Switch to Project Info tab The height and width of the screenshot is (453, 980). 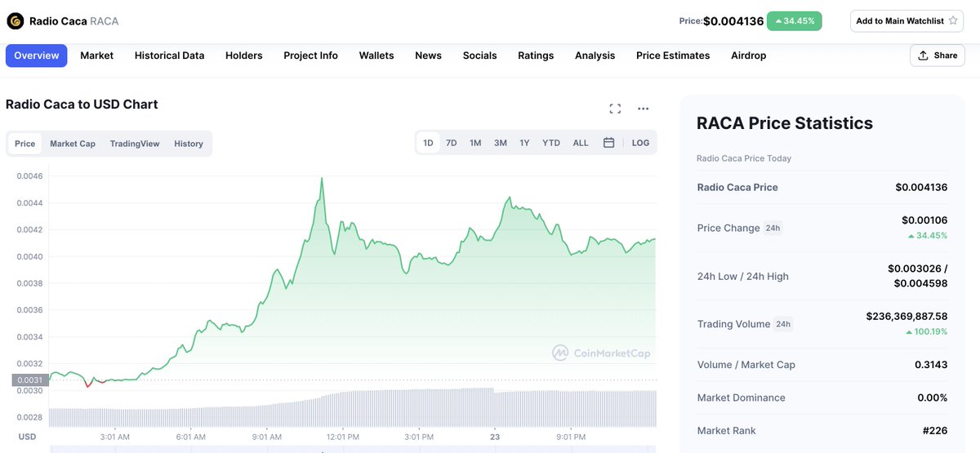pyautogui.click(x=310, y=56)
